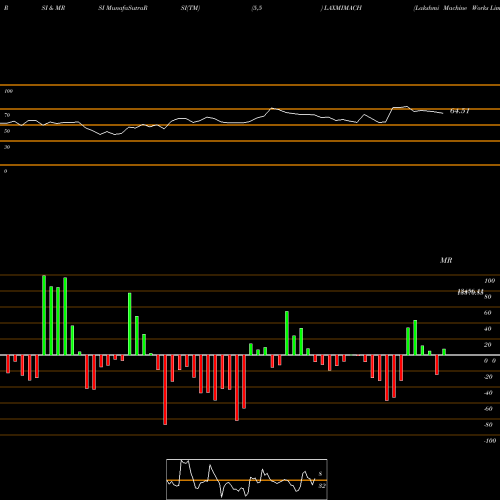The image size is (500, 500).
Task: Select the RSI current value 64.51
Action: click(460, 111)
